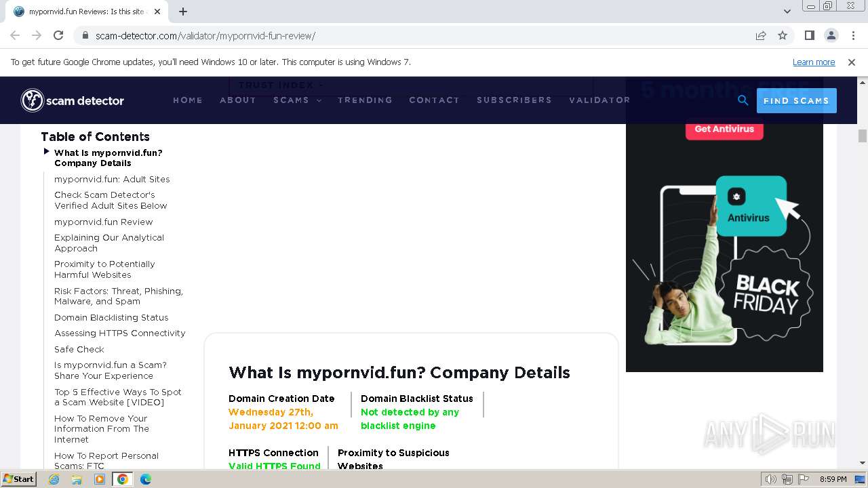Viewport: 868px width, 488px height.
Task: Collapse the Table of Contents arrow
Action: coord(46,151)
